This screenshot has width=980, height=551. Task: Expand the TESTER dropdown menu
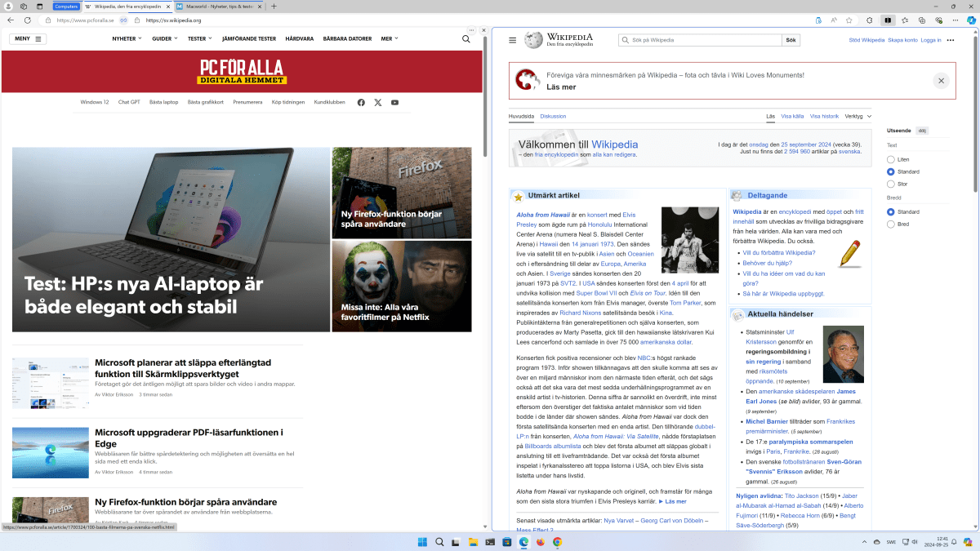[200, 38]
